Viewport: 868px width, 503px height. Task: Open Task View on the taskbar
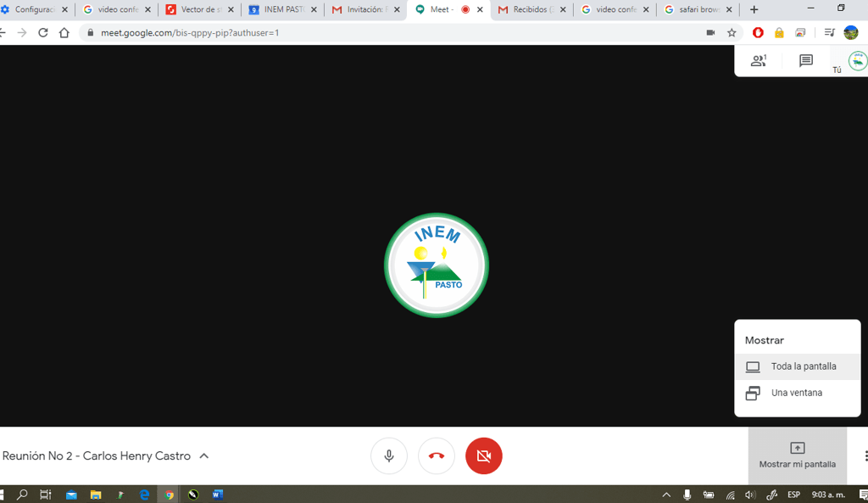click(46, 495)
